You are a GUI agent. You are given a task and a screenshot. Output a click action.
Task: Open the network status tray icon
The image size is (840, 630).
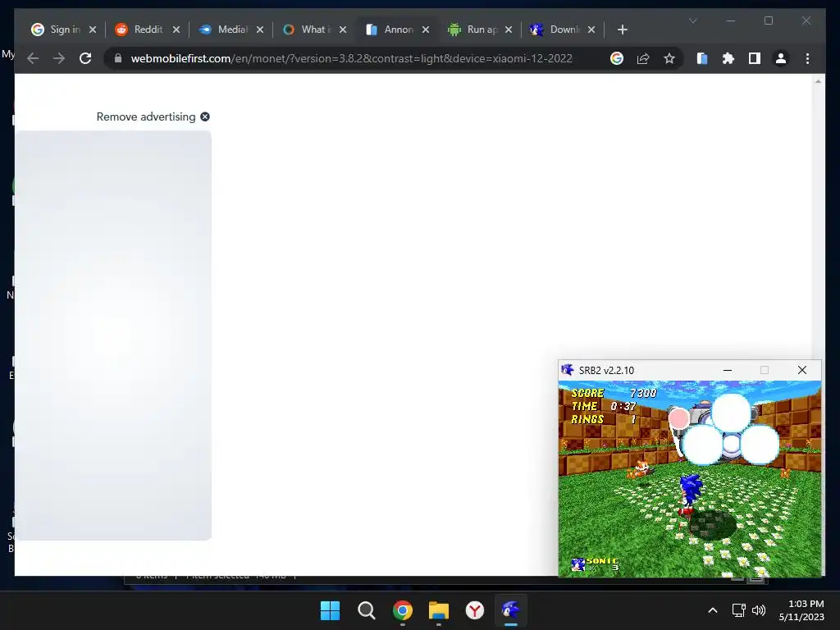739,610
